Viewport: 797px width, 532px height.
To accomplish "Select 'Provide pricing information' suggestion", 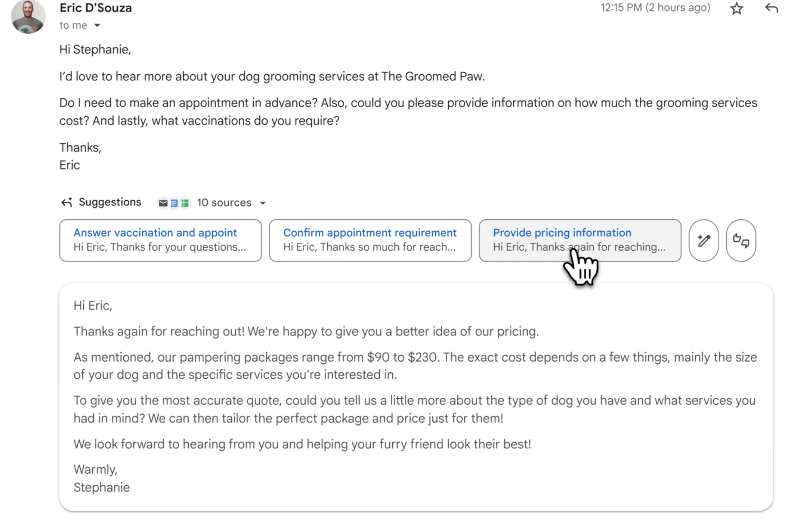I will coord(580,240).
